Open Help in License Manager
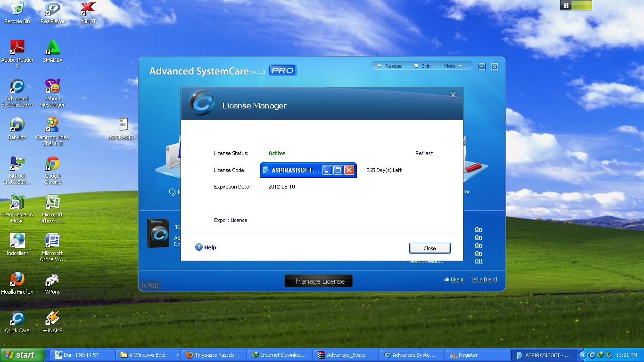 206,247
